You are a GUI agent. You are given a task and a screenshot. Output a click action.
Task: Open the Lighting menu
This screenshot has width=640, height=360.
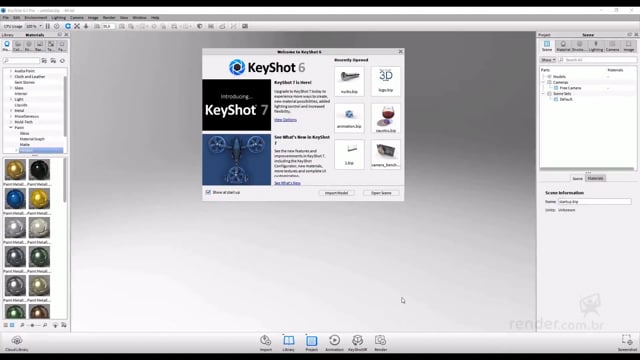(x=58, y=18)
